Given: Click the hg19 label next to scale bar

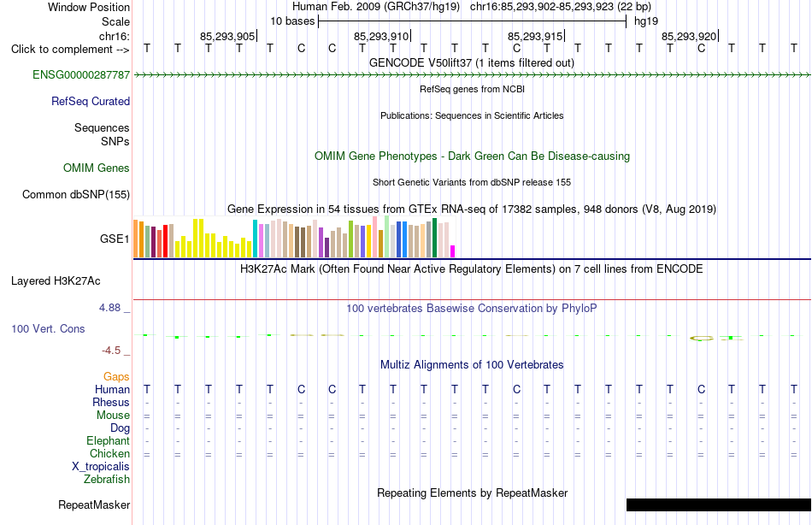Looking at the screenshot, I should pos(646,21).
